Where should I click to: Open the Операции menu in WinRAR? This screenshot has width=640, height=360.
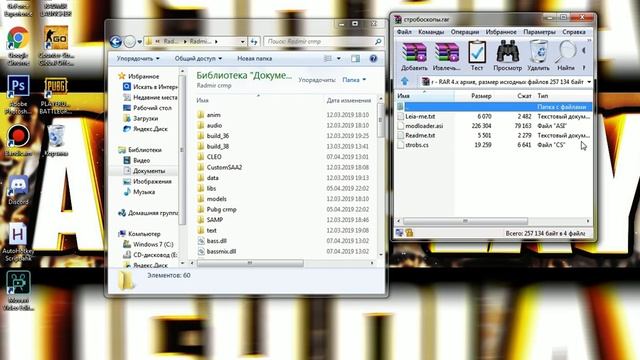click(464, 32)
